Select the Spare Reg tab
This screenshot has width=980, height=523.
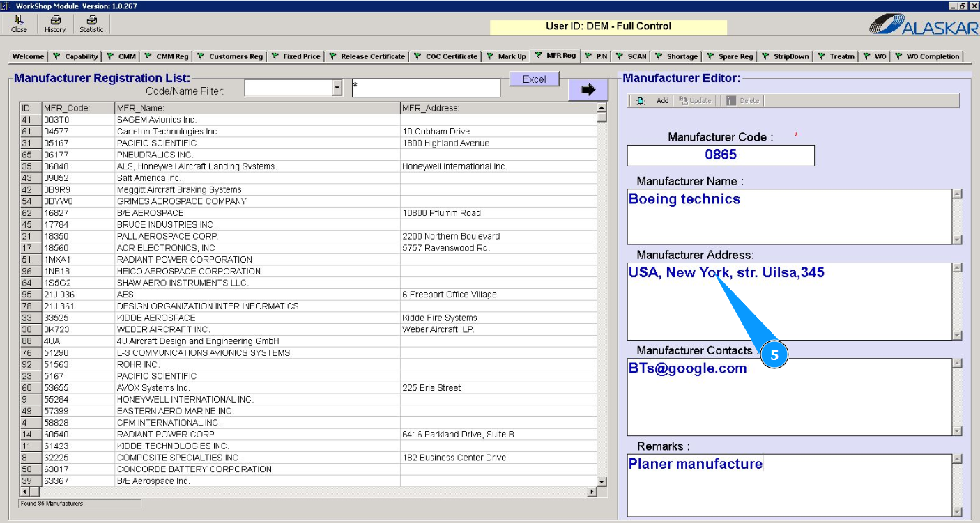(730, 56)
